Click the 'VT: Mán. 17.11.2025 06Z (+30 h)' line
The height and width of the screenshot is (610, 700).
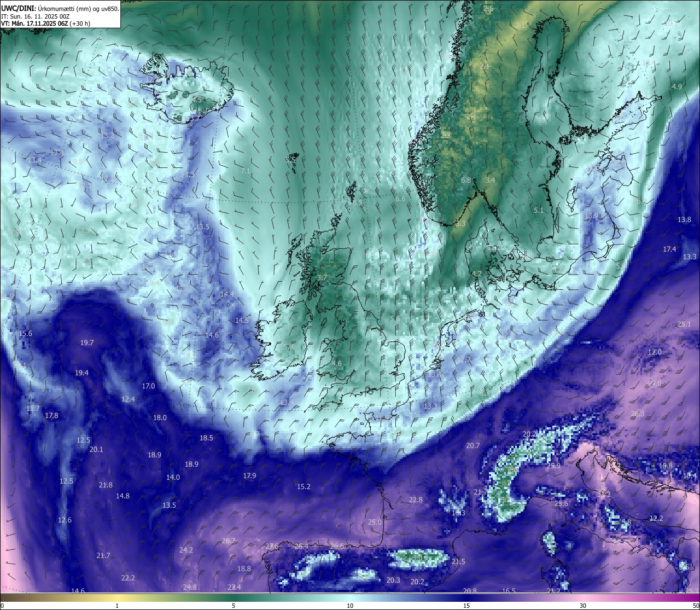(x=45, y=24)
